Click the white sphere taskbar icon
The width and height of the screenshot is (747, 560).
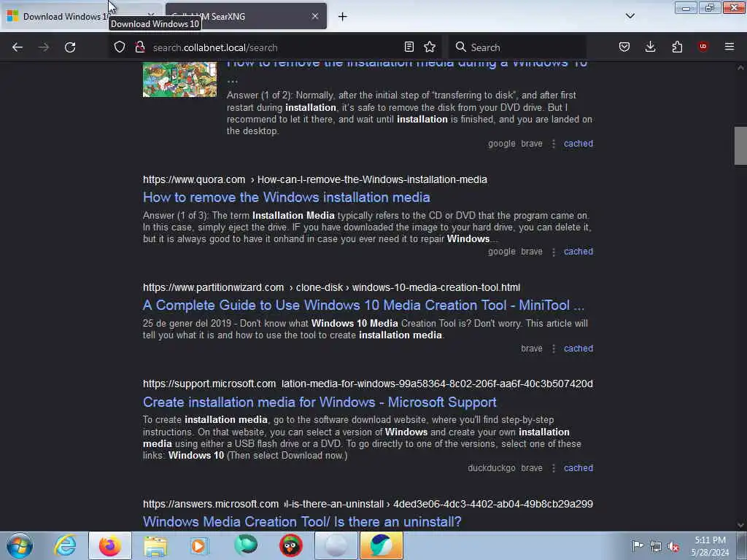coord(336,545)
